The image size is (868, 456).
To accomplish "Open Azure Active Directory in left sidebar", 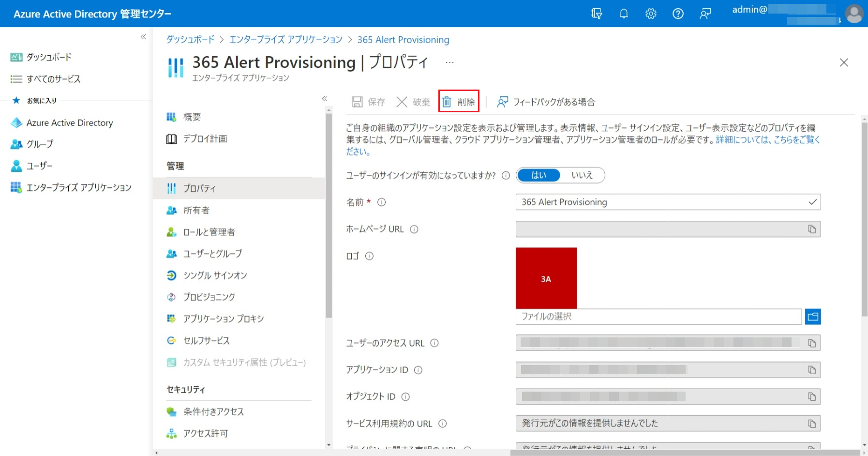I will coord(69,123).
